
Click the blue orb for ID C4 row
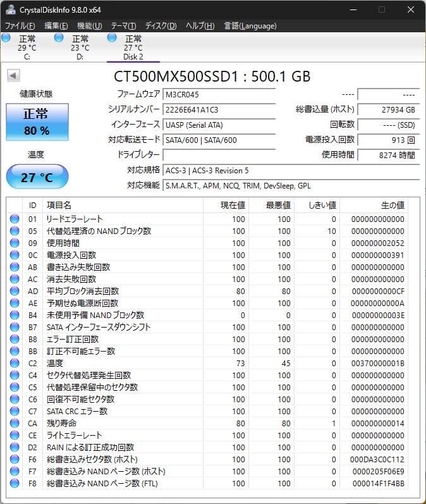click(15, 375)
